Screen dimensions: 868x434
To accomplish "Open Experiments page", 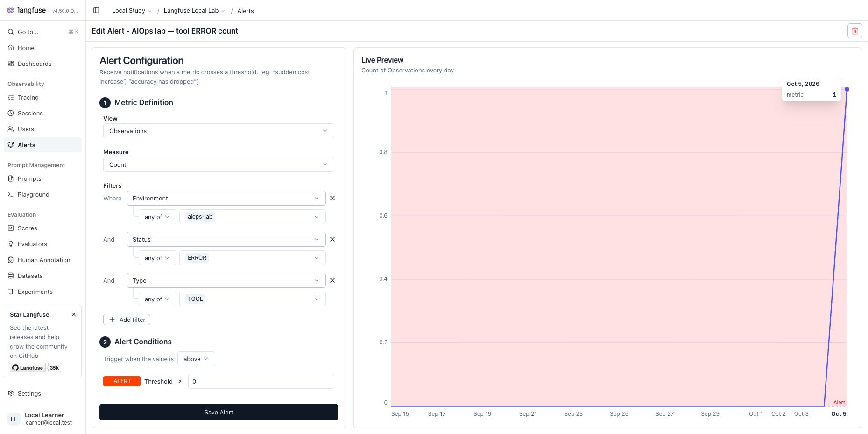I will point(43,292).
